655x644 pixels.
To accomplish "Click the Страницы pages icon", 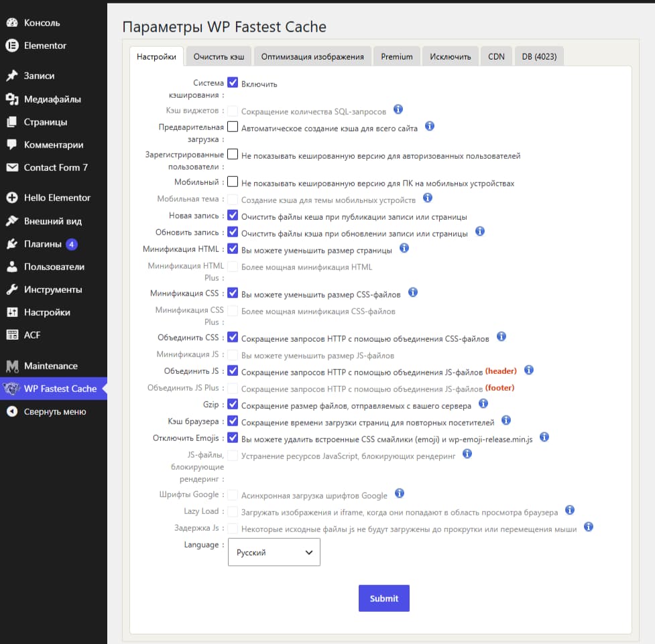I will (x=12, y=122).
